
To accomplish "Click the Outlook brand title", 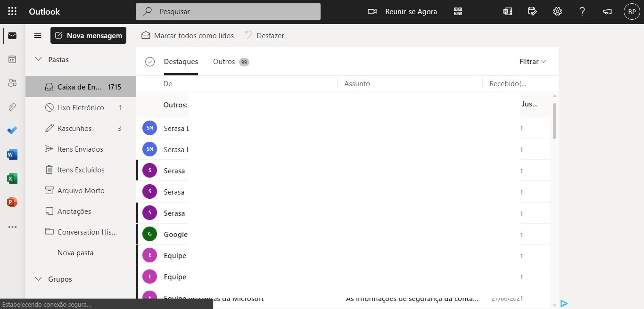I will 44,11.
